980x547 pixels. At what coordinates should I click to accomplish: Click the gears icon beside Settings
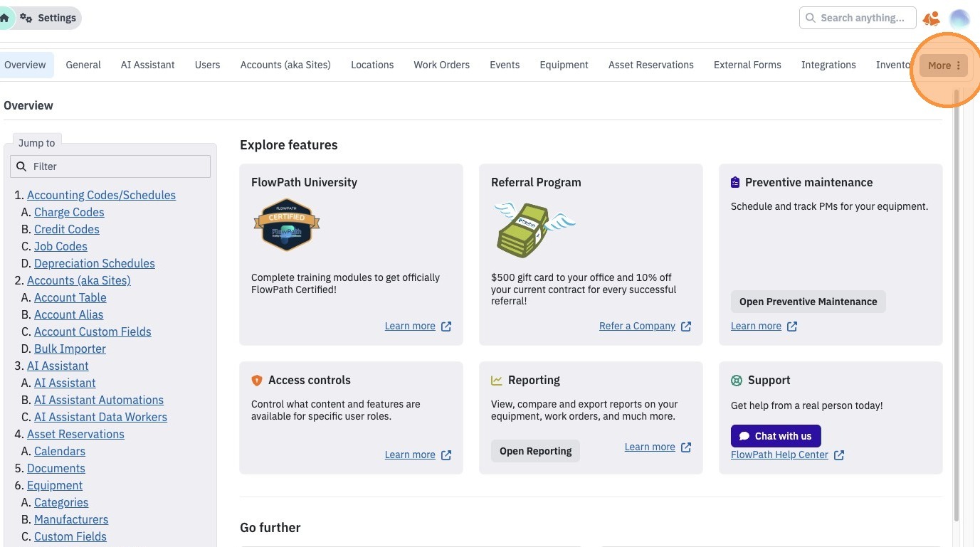click(26, 18)
